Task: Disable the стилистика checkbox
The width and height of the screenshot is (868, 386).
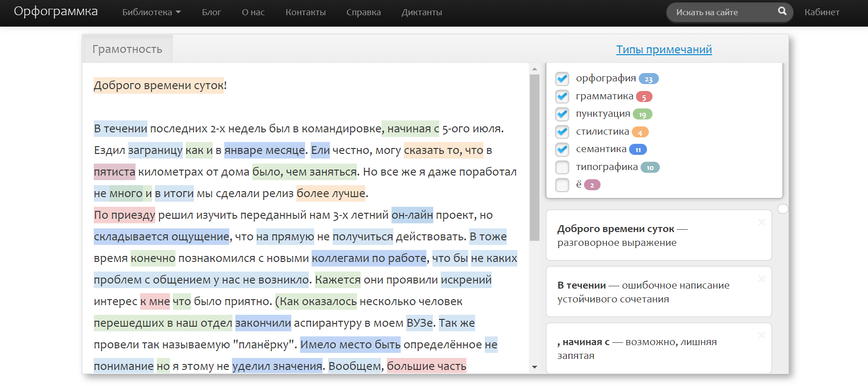Action: pos(562,132)
